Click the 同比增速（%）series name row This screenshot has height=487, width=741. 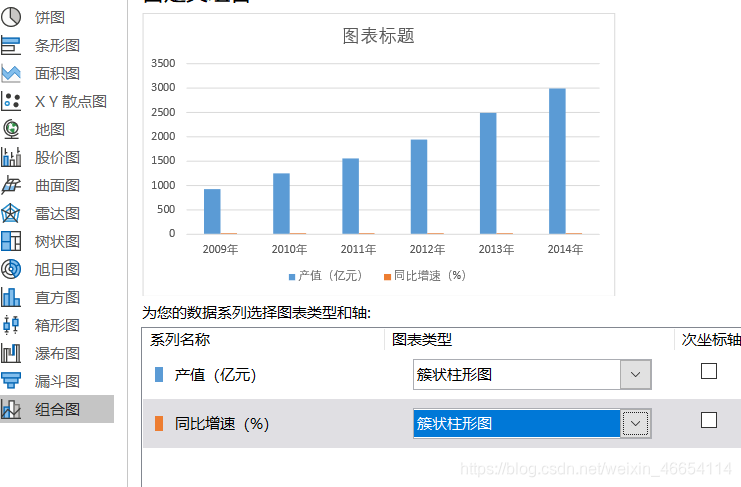pyautogui.click(x=222, y=423)
